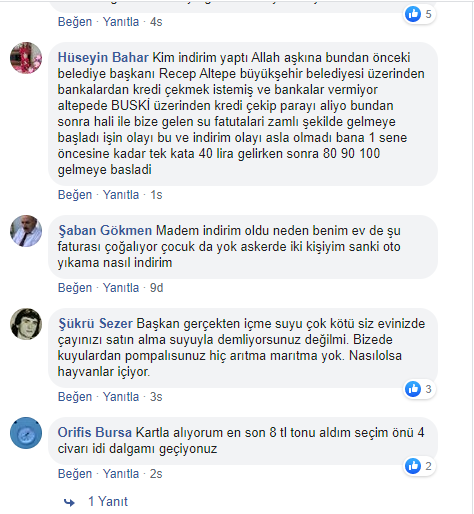Click the 9d timestamp on Şaban Gökmen's comment
This screenshot has height=514, width=474.
tap(157, 288)
